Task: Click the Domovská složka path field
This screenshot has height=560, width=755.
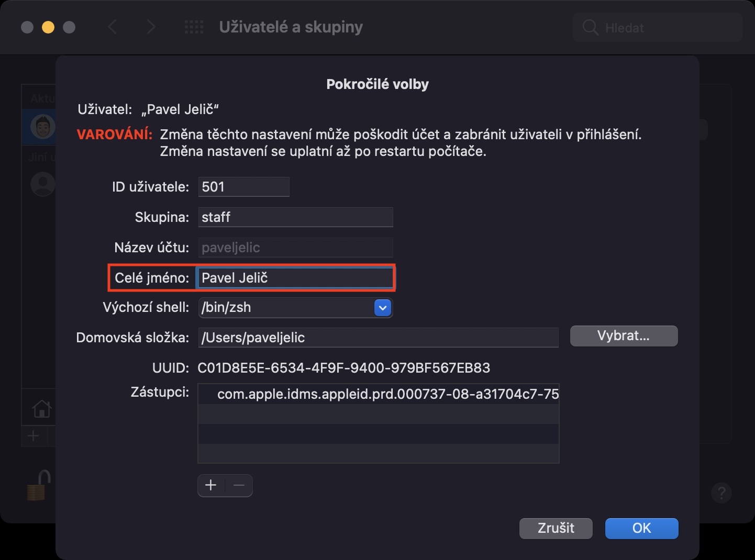Action: click(x=378, y=338)
